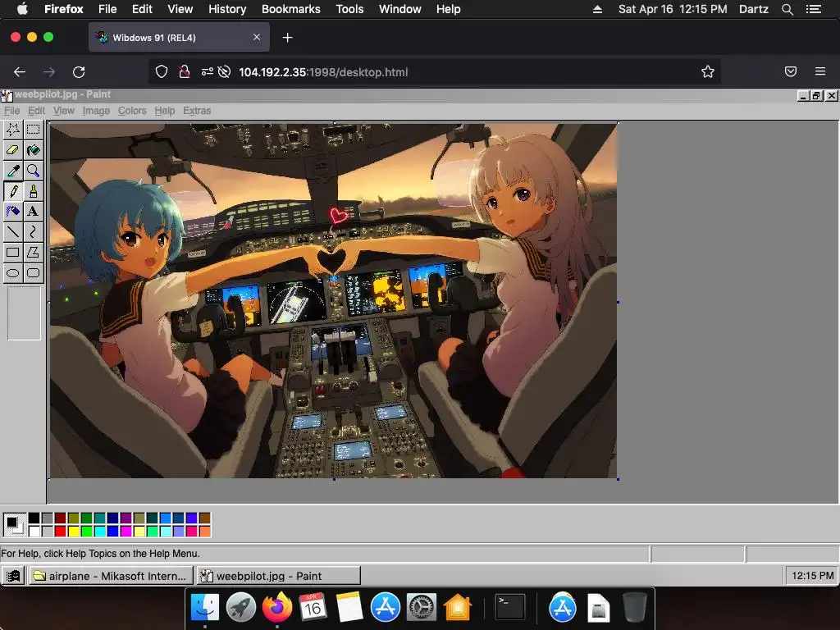
Task: Reload the page in Firefox
Action: [x=79, y=72]
